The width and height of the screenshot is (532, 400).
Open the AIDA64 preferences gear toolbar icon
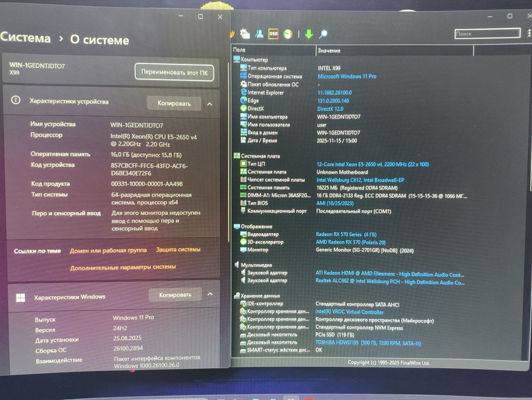pos(245,33)
